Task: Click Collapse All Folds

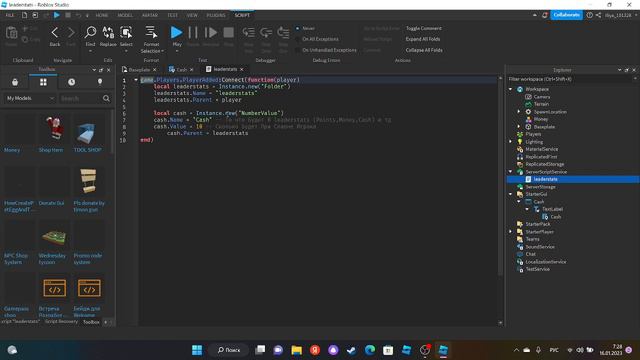Action: point(424,50)
